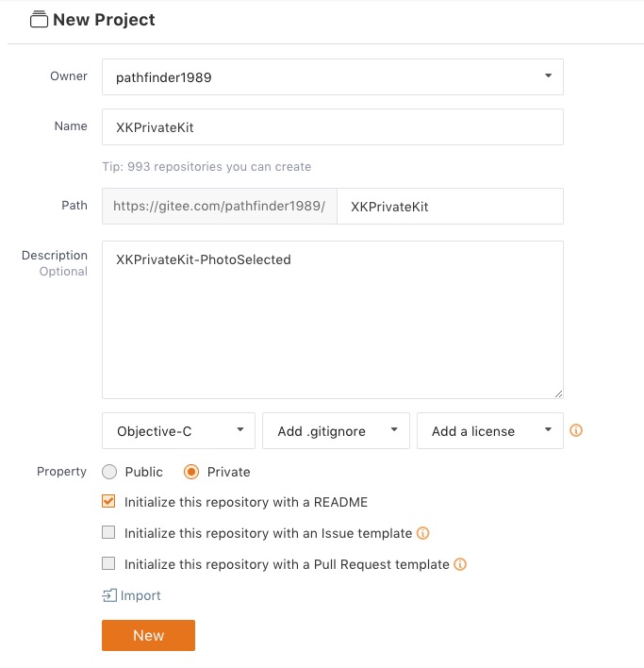Expand the Add a license dropdown

point(490,430)
